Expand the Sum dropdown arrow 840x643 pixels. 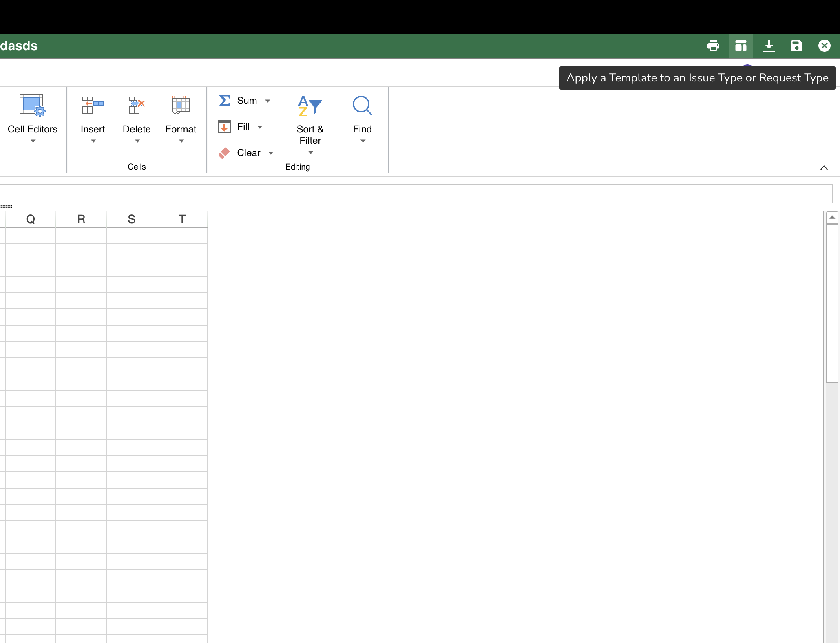tap(267, 101)
